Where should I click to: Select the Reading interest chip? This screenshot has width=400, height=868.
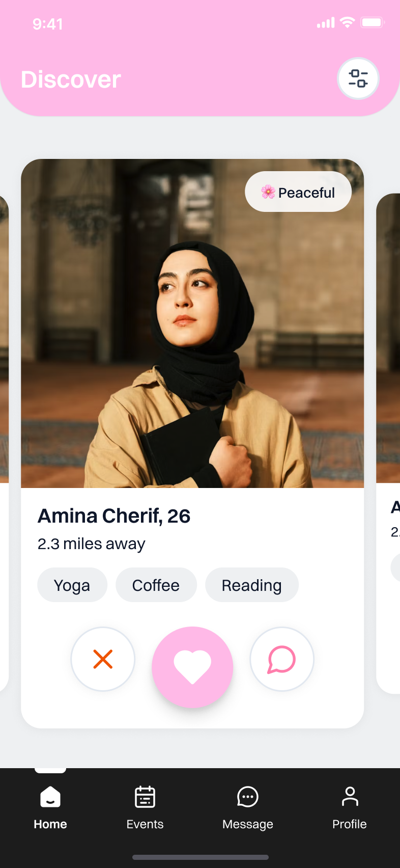click(x=251, y=585)
